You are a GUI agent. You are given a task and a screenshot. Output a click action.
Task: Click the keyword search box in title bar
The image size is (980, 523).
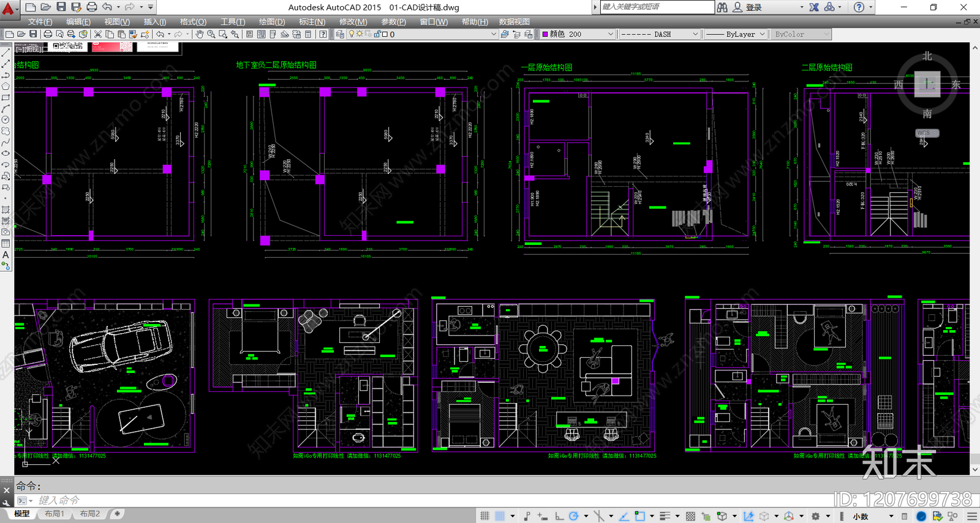(656, 7)
